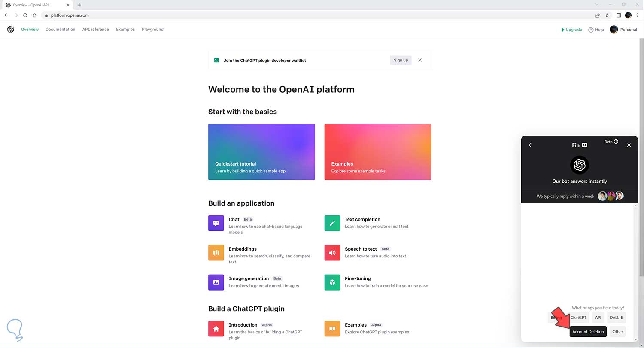Click the "Build a ChatGPT plugin" heading
This screenshot has height=348, width=644.
(246, 309)
